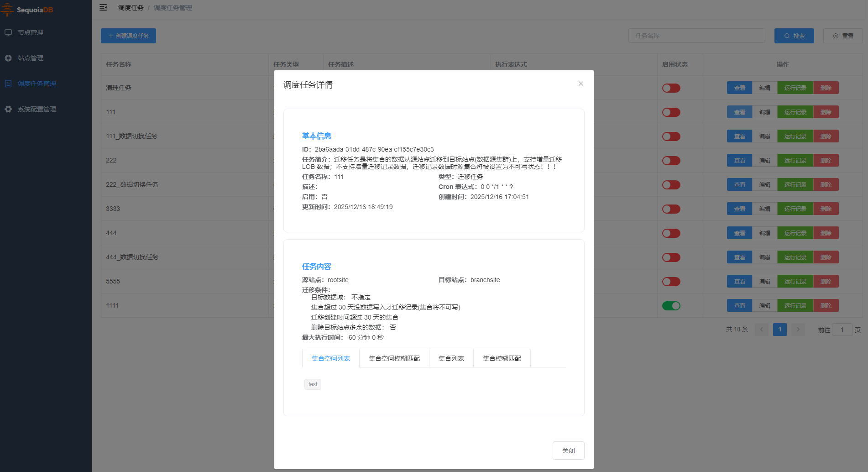Viewport: 868px width, 472px height.
Task: Click the 重置 reset button
Action: tap(843, 36)
